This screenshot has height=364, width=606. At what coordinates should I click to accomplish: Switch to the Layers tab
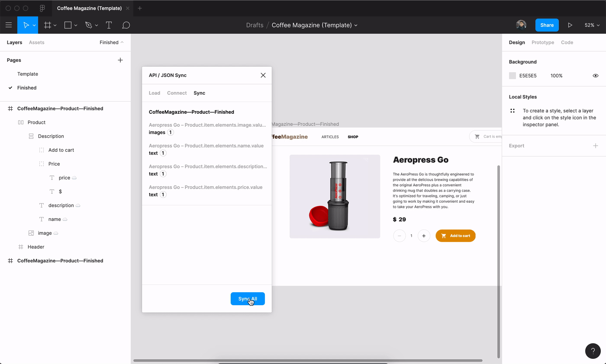pyautogui.click(x=14, y=42)
